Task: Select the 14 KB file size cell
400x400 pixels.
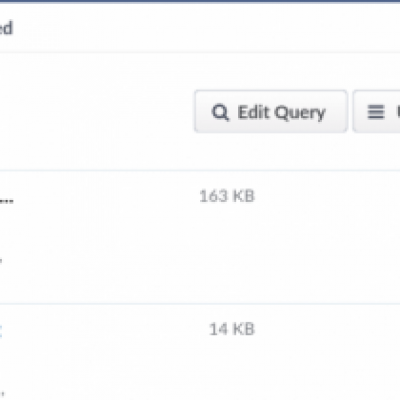Action: point(232,329)
